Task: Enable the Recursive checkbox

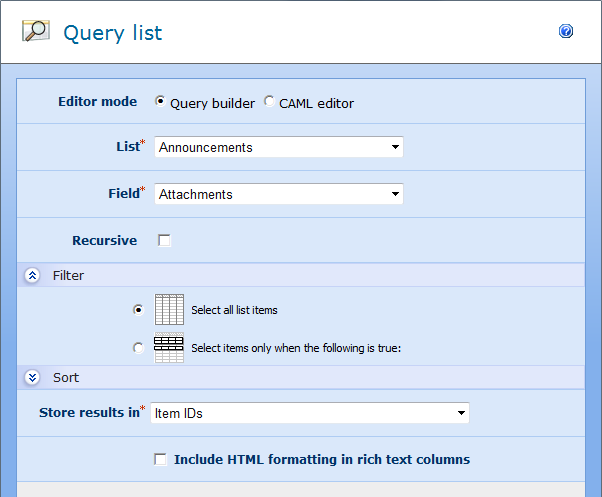Action: [x=164, y=241]
